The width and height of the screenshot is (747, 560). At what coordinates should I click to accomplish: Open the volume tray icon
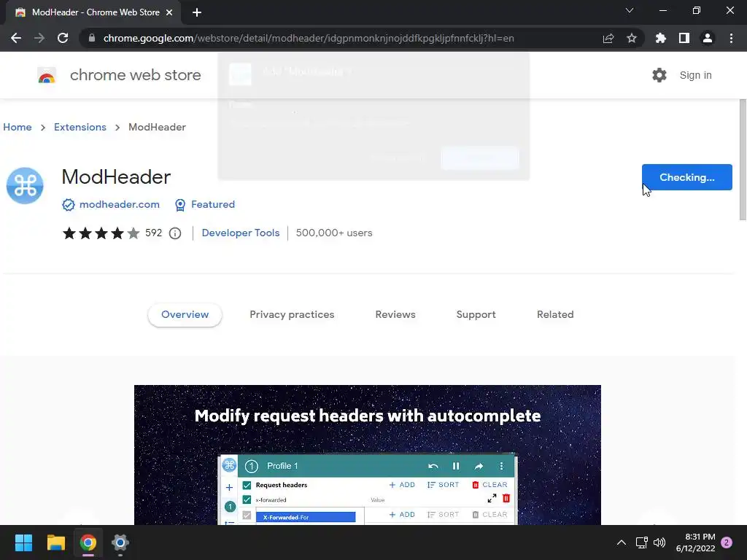(659, 542)
